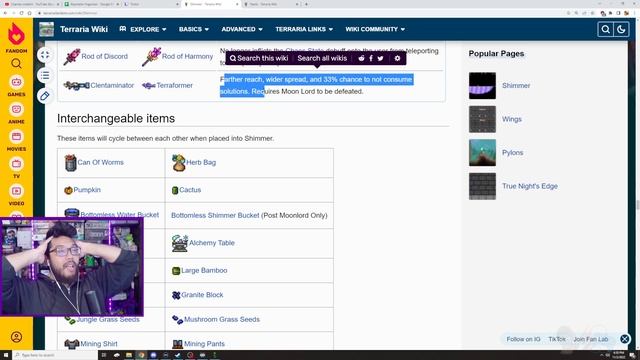640x360 pixels.
Task: Choose Search this wiki option
Action: point(259,58)
